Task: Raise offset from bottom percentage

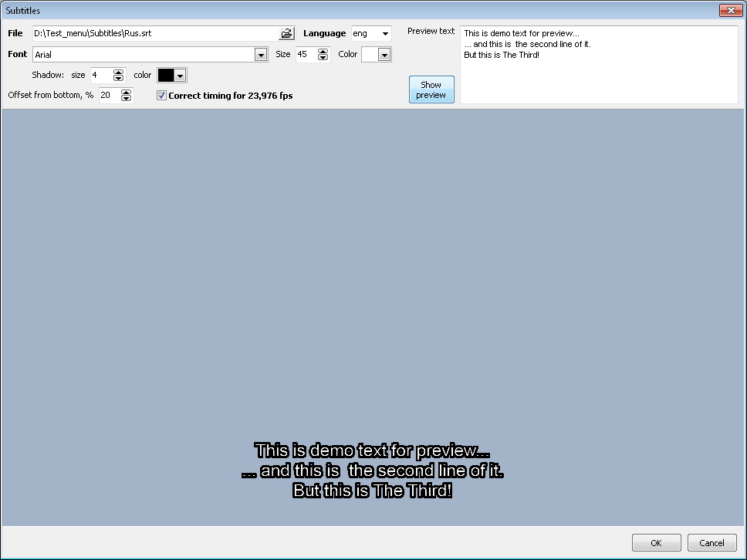Action: point(127,92)
